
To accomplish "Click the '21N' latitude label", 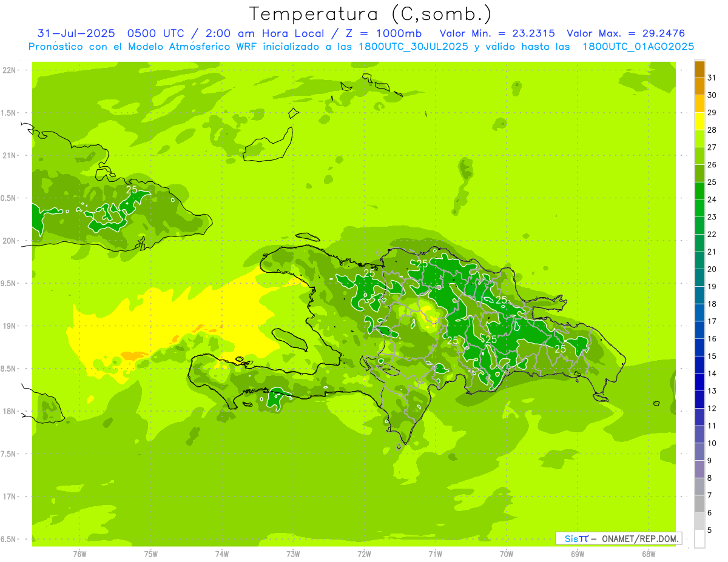I will 9,156.
